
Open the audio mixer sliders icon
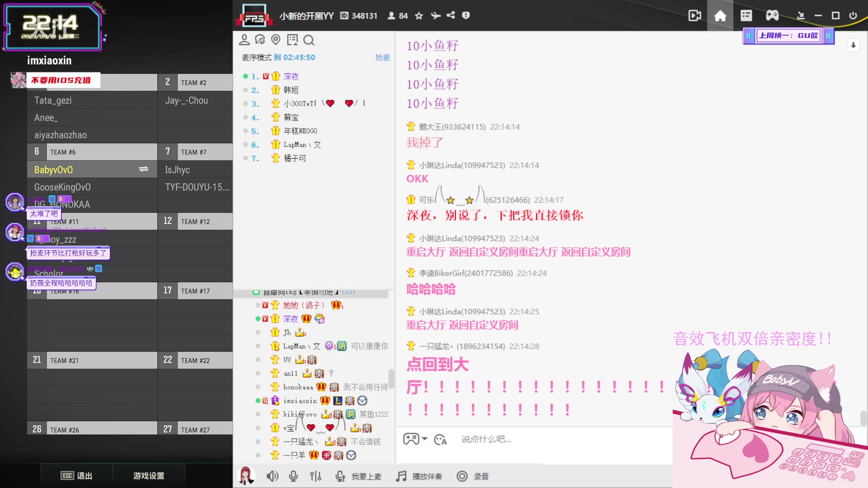click(x=315, y=476)
